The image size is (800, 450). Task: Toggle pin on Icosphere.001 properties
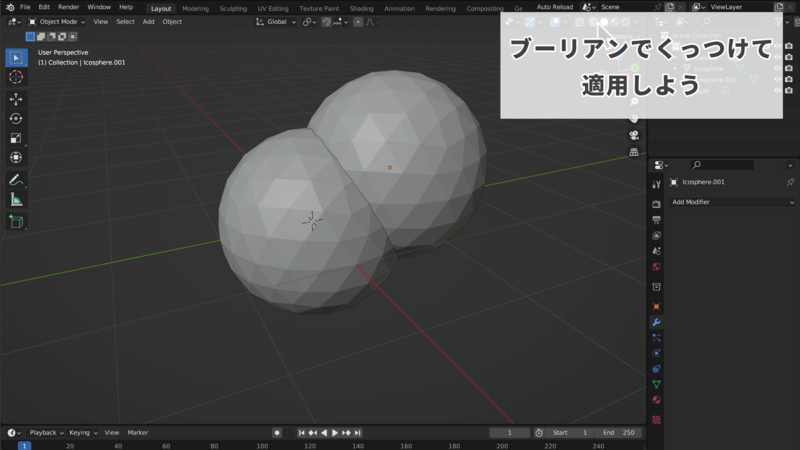point(790,182)
